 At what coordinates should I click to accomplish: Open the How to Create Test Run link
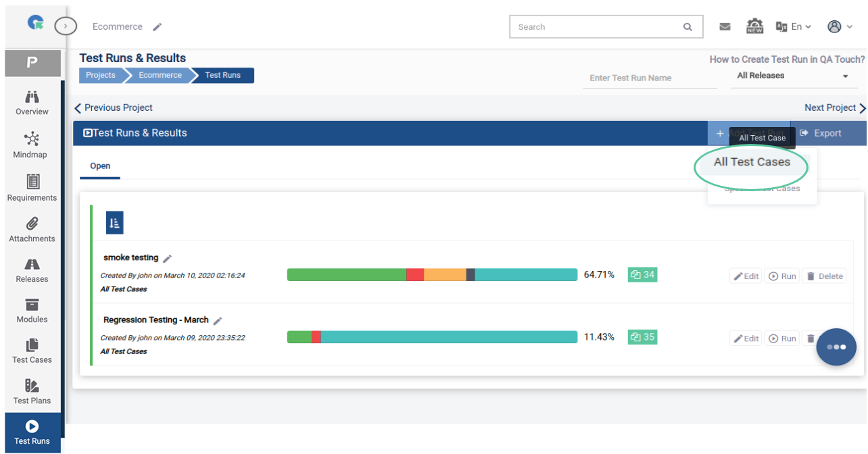[x=787, y=59]
